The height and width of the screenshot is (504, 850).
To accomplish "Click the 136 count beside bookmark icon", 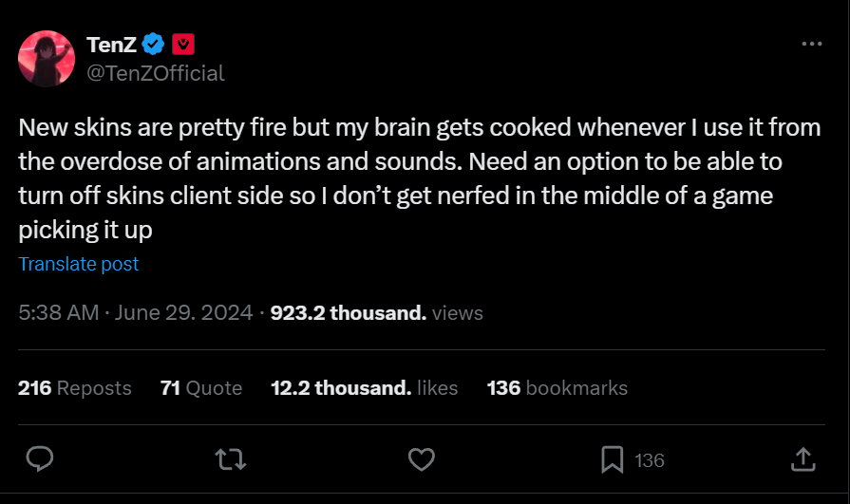I will point(650,460).
